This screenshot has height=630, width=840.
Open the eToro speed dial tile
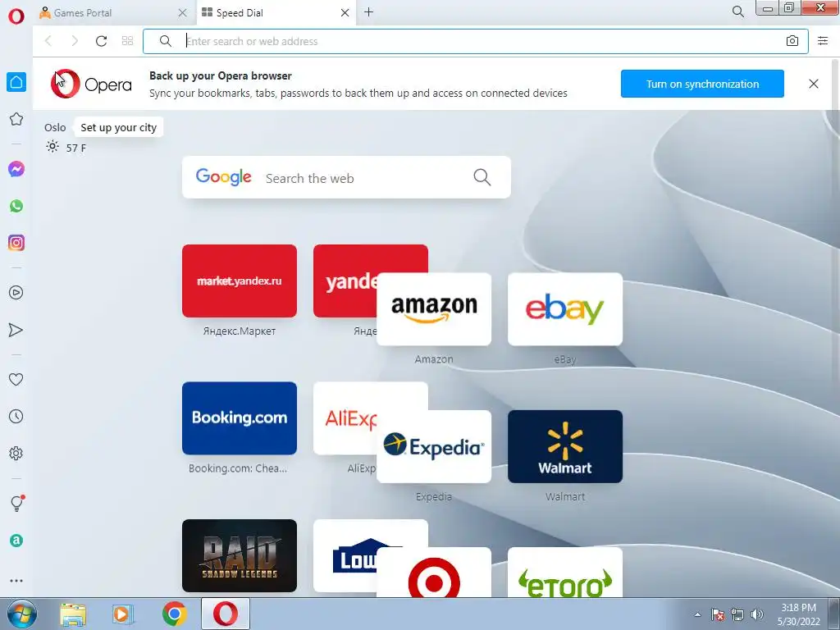(565, 572)
